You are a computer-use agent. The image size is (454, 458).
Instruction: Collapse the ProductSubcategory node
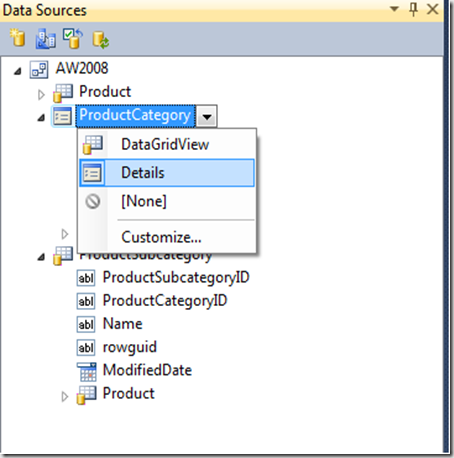click(41, 257)
